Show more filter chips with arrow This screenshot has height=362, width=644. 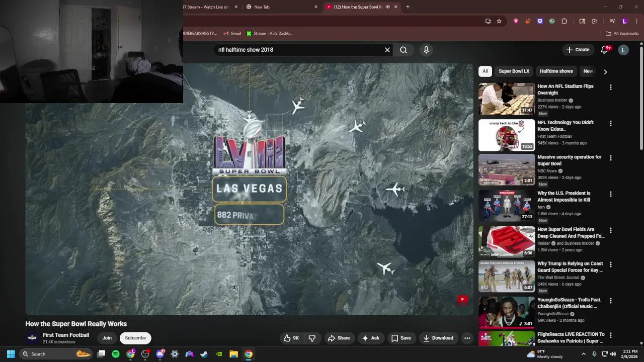click(x=605, y=72)
